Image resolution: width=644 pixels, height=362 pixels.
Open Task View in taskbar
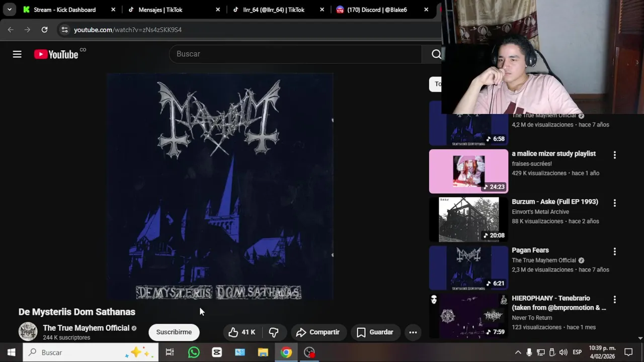coord(170,352)
